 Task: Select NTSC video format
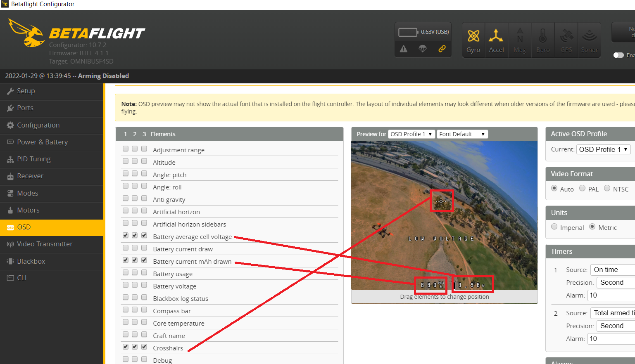[x=607, y=188]
